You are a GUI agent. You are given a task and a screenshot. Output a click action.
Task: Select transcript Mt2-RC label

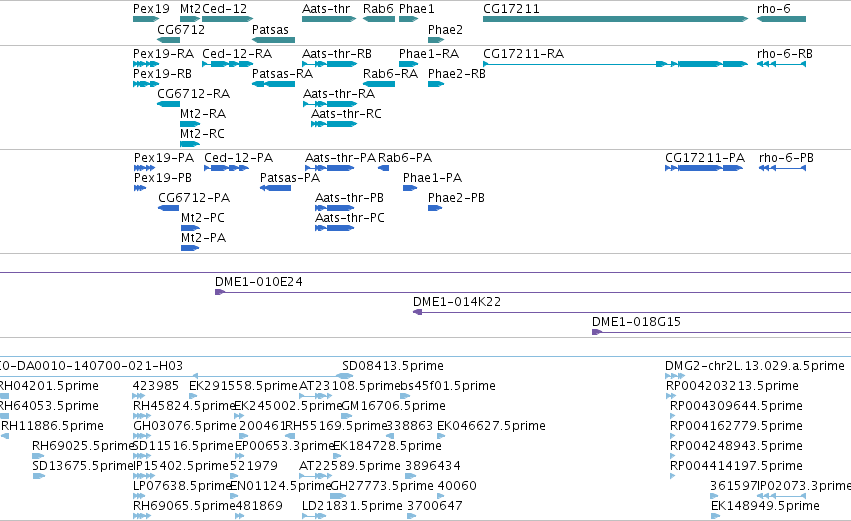click(x=202, y=134)
